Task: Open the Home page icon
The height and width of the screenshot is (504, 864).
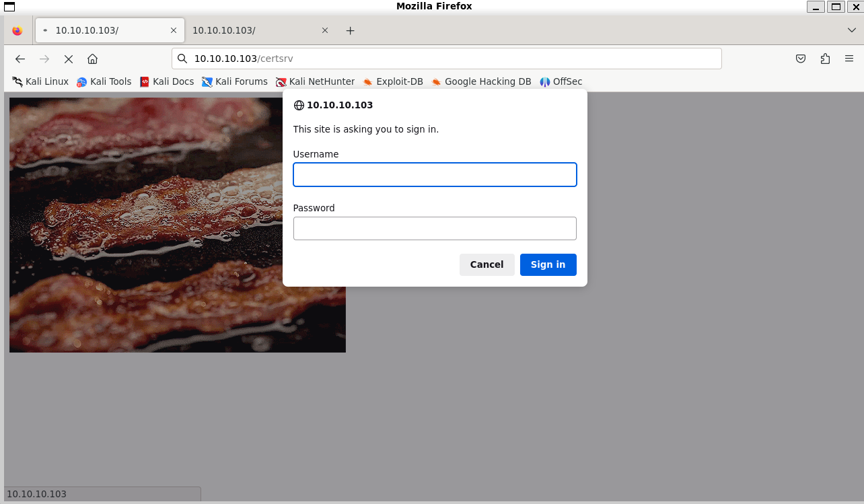Action: pyautogui.click(x=93, y=59)
